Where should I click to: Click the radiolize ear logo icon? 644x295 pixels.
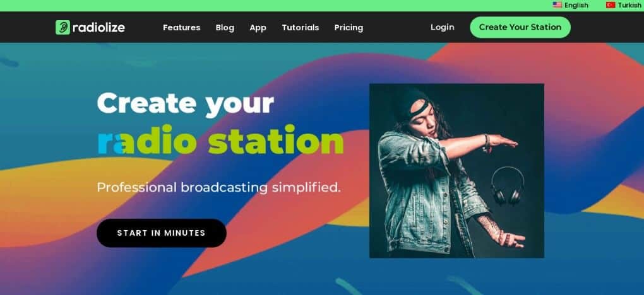tap(63, 28)
